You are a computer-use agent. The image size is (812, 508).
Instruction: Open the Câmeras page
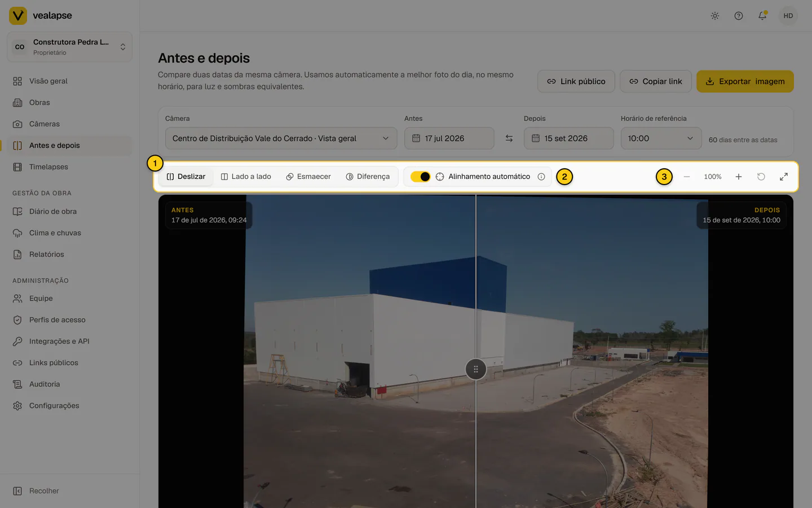[70, 124]
